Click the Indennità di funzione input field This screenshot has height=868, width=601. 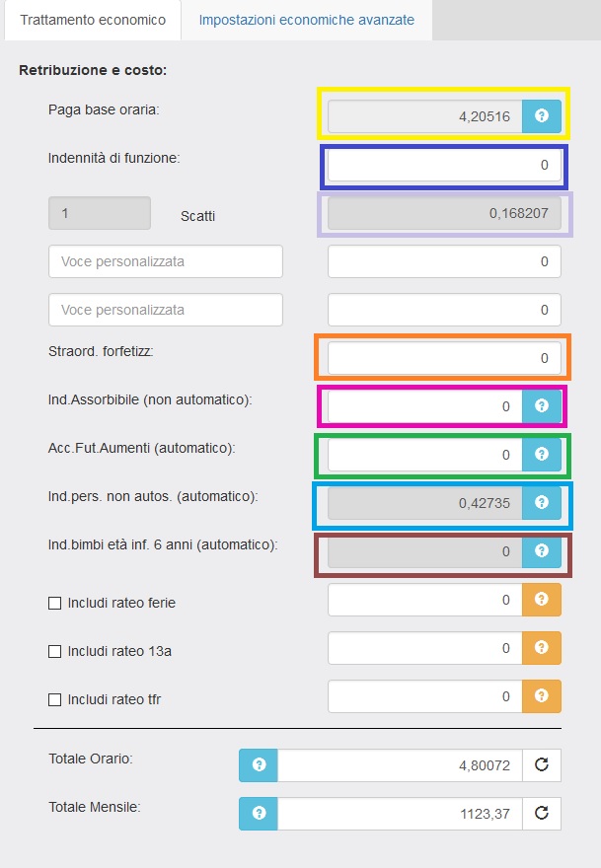(443, 166)
